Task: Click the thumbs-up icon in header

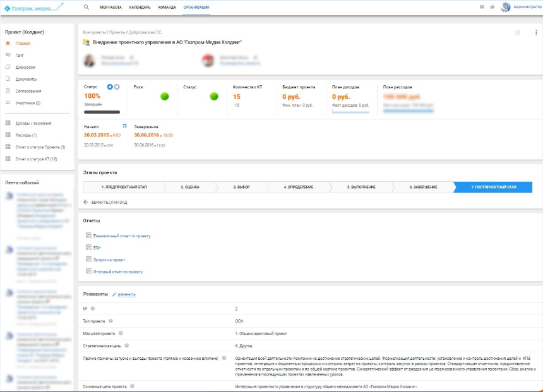Action: (492, 7)
